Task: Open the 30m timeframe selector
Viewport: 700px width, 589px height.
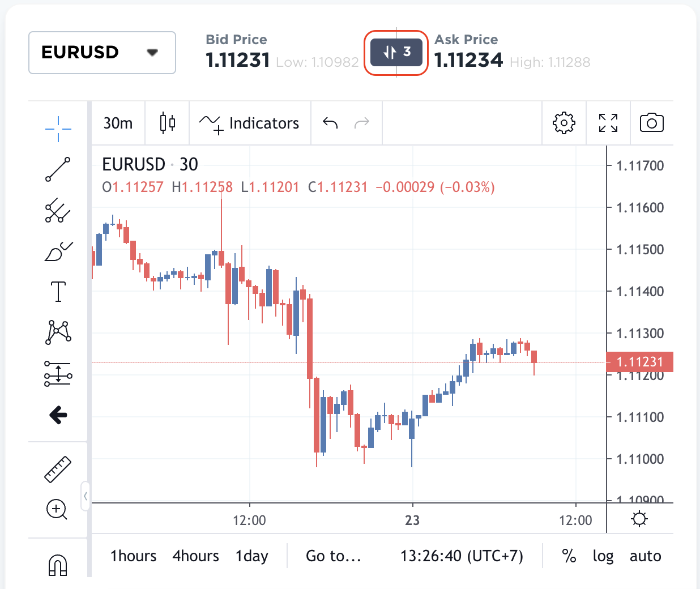Action: click(x=118, y=123)
